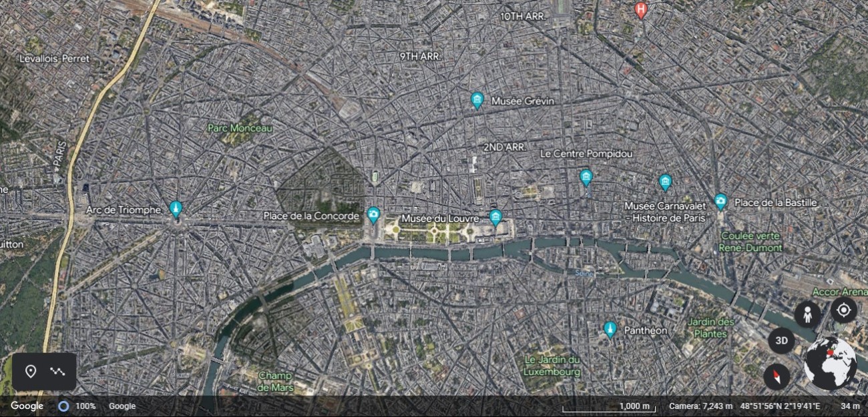
Task: Click the Place de la Bastille camera pin
Action: click(x=720, y=201)
